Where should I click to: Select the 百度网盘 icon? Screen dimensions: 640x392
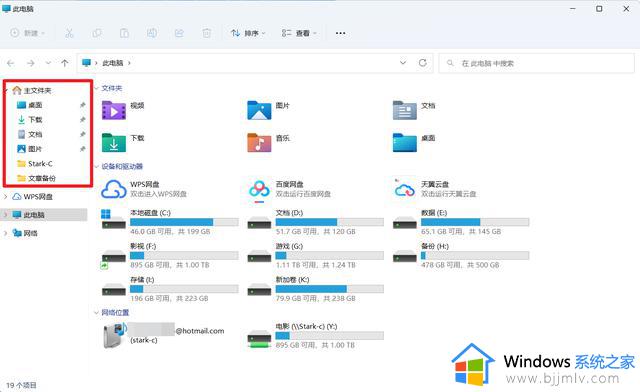(259, 191)
